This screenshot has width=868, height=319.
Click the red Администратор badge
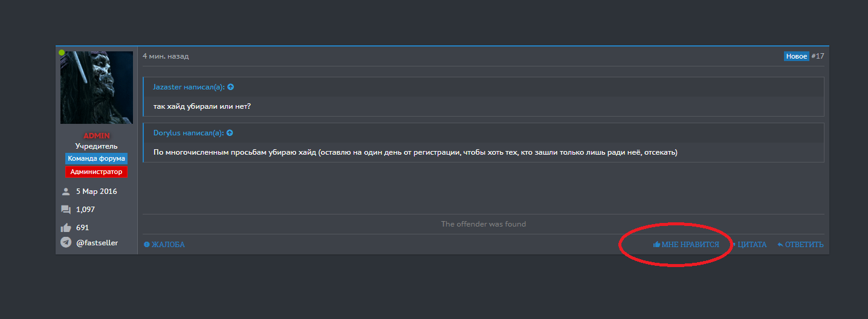97,172
